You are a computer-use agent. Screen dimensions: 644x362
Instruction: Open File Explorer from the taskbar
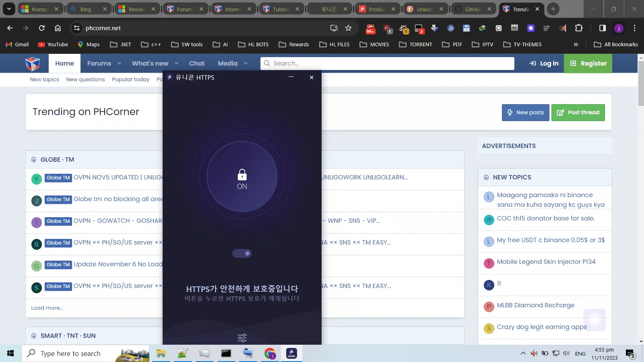(x=161, y=354)
